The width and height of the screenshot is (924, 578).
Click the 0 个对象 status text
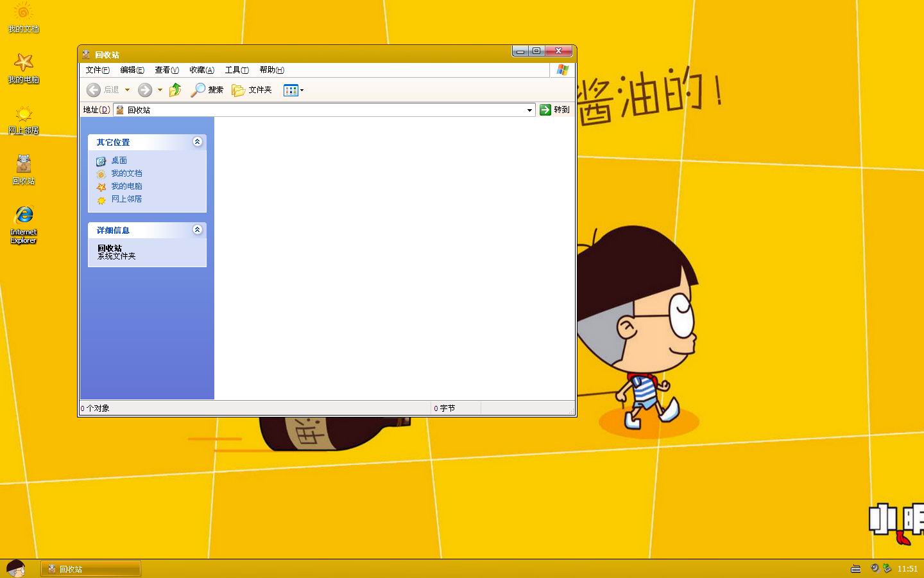pyautogui.click(x=95, y=408)
